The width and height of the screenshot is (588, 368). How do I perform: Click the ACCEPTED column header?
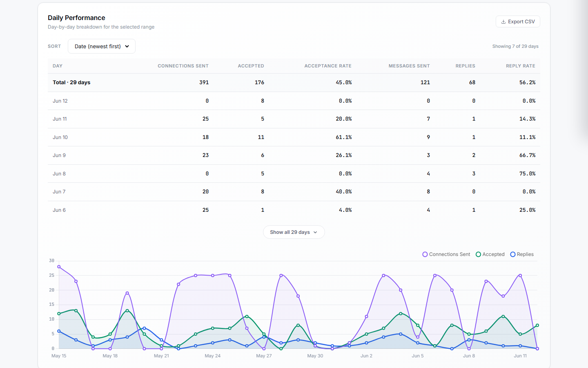(x=251, y=66)
